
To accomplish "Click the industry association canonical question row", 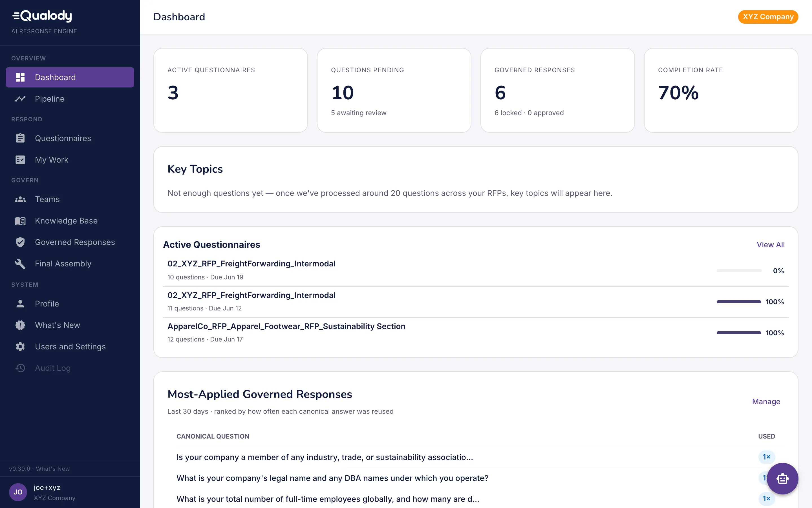I will [475, 457].
